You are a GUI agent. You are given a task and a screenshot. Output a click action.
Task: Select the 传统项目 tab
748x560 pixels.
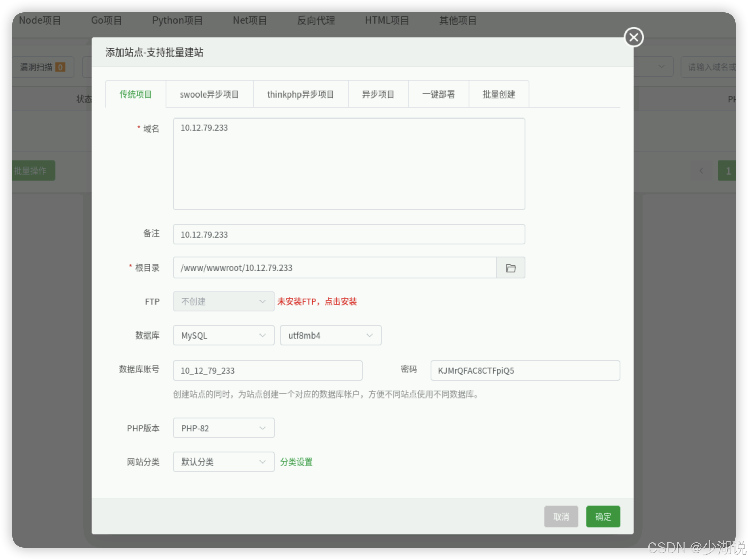(x=136, y=94)
